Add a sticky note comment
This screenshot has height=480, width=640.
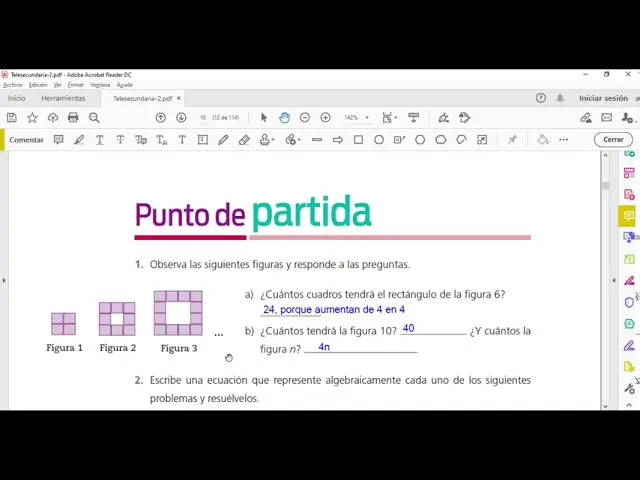[x=58, y=140]
